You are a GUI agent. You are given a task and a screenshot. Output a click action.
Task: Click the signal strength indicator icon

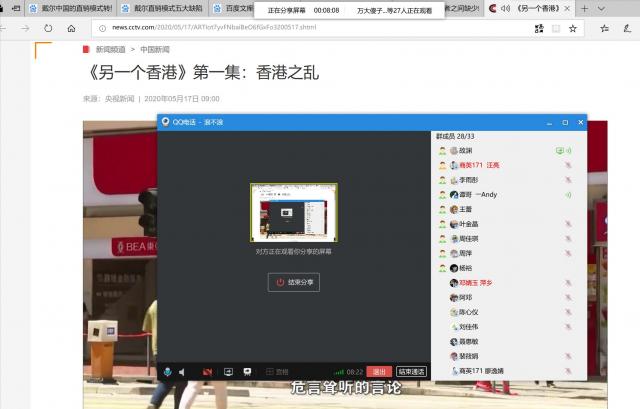(x=339, y=371)
